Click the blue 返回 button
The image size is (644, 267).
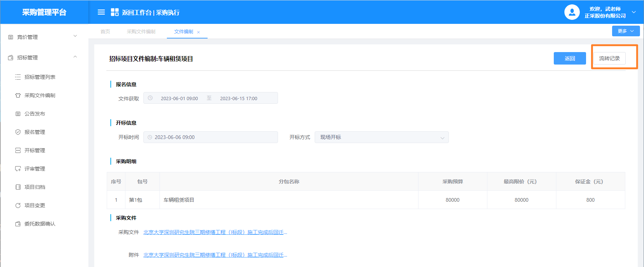pos(570,58)
